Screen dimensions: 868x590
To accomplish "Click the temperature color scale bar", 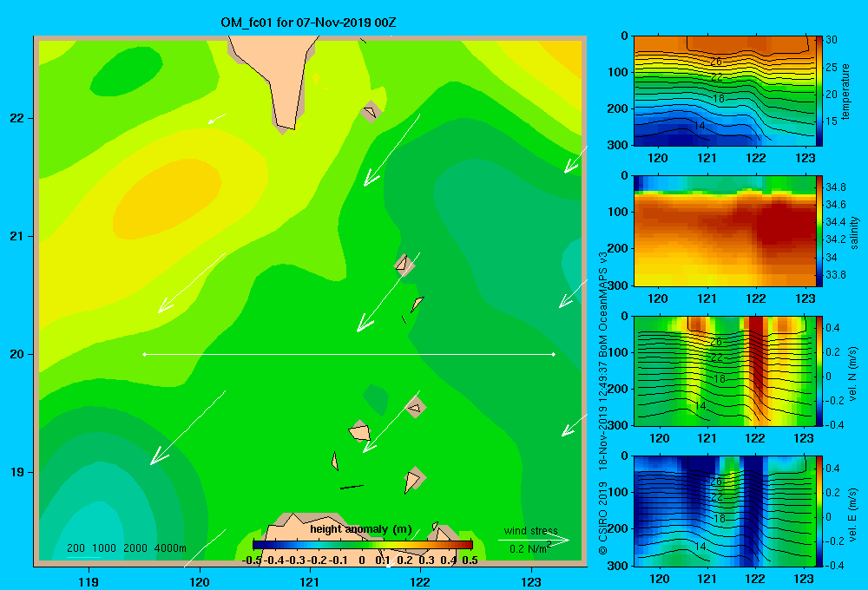I will 819,91.
